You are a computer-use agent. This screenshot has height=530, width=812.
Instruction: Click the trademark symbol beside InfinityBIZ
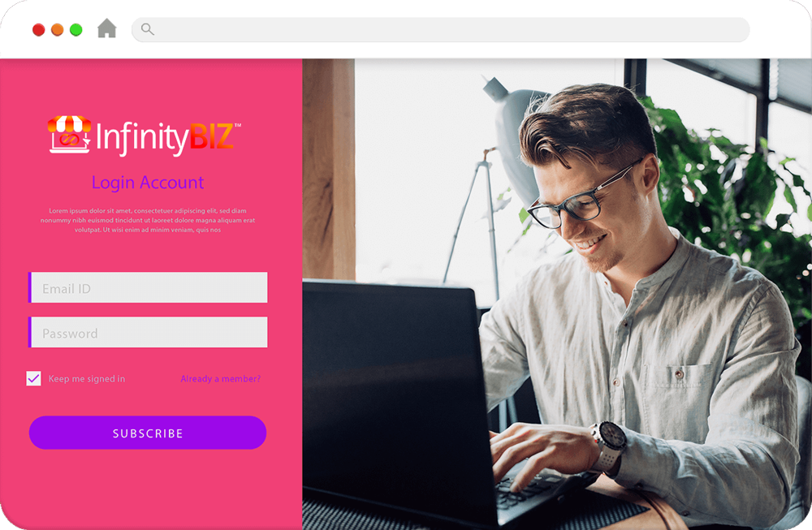click(x=238, y=125)
